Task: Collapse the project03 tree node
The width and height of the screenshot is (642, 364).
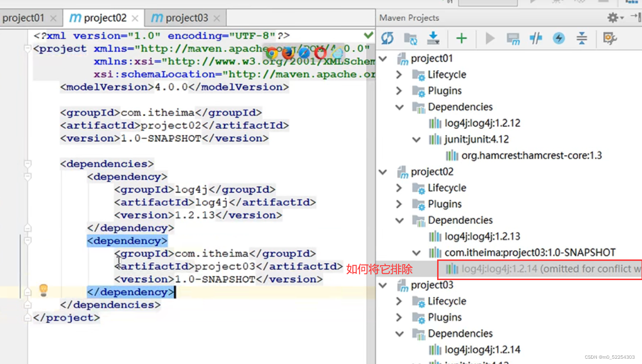Action: [x=383, y=285]
